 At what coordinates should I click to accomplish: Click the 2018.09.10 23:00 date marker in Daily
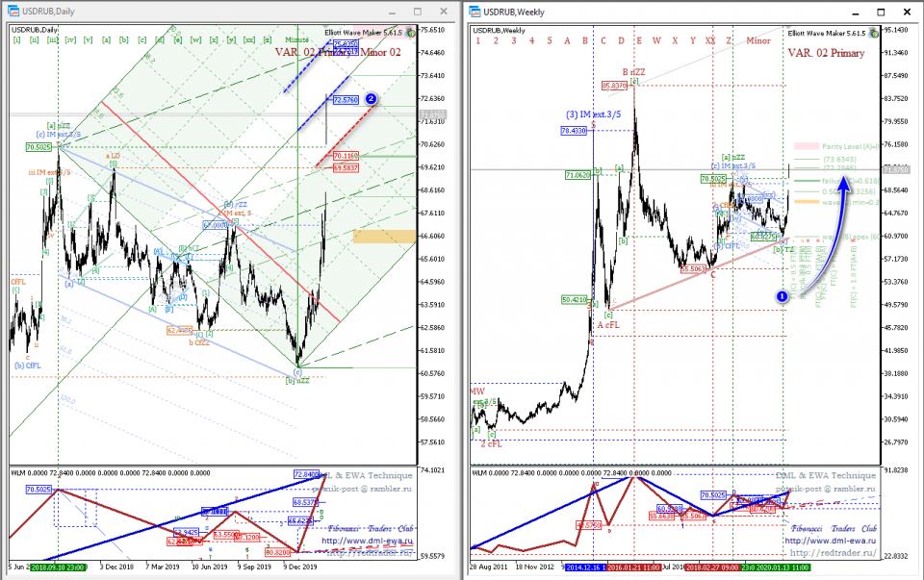click(x=59, y=567)
